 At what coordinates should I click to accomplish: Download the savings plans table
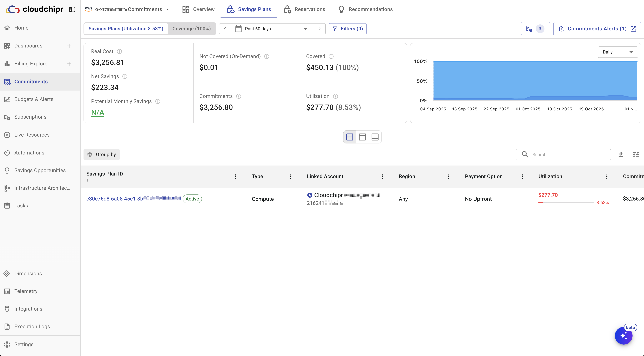[620, 154]
